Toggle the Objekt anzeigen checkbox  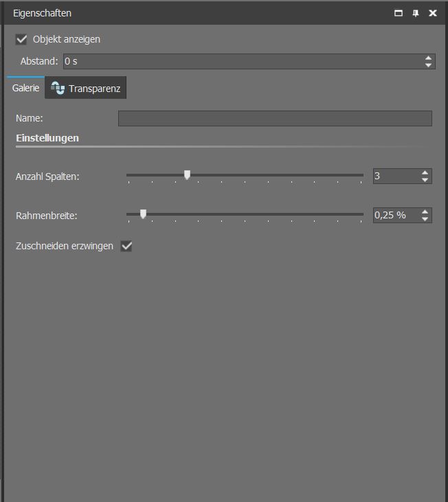coord(21,39)
